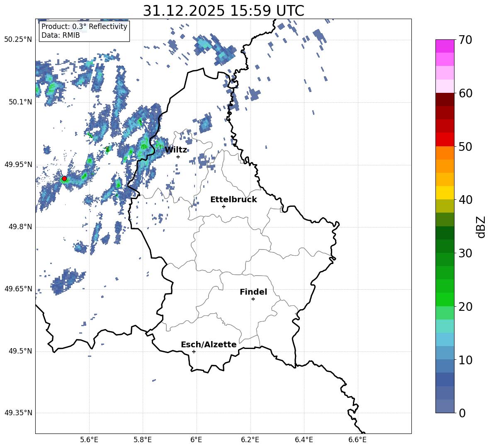Click the 0 value on the colorbar
The width and height of the screenshot is (491, 448).
point(462,413)
